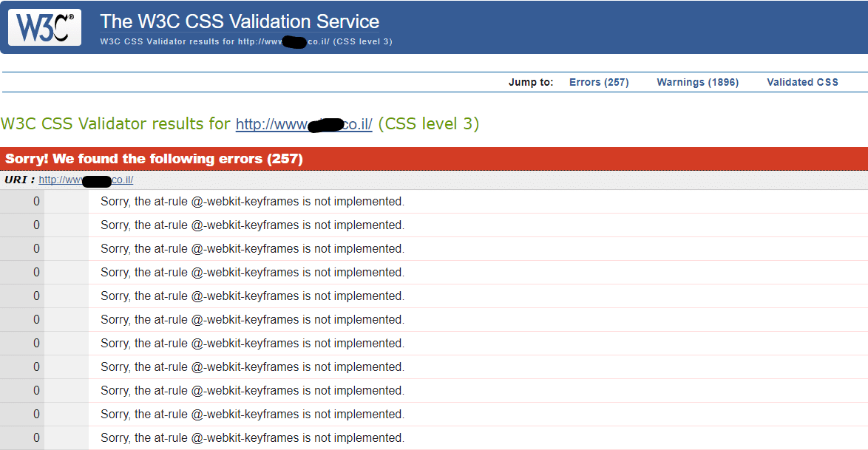The width and height of the screenshot is (868, 450).
Task: Click the 'URI :' label
Action: pyautogui.click(x=20, y=180)
